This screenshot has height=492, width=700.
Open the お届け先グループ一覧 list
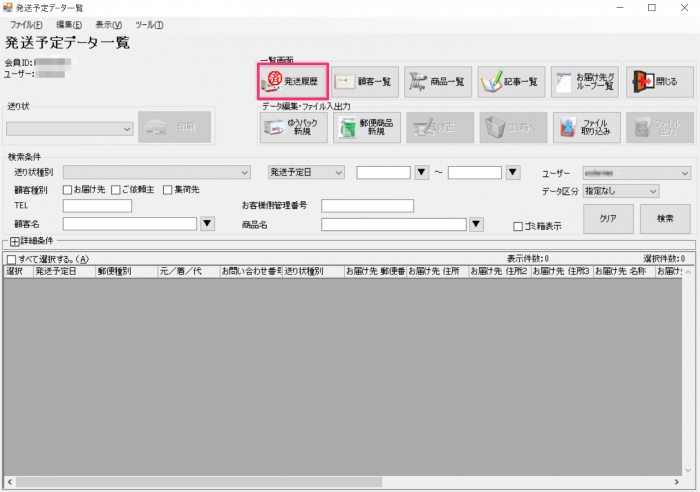pyautogui.click(x=585, y=82)
